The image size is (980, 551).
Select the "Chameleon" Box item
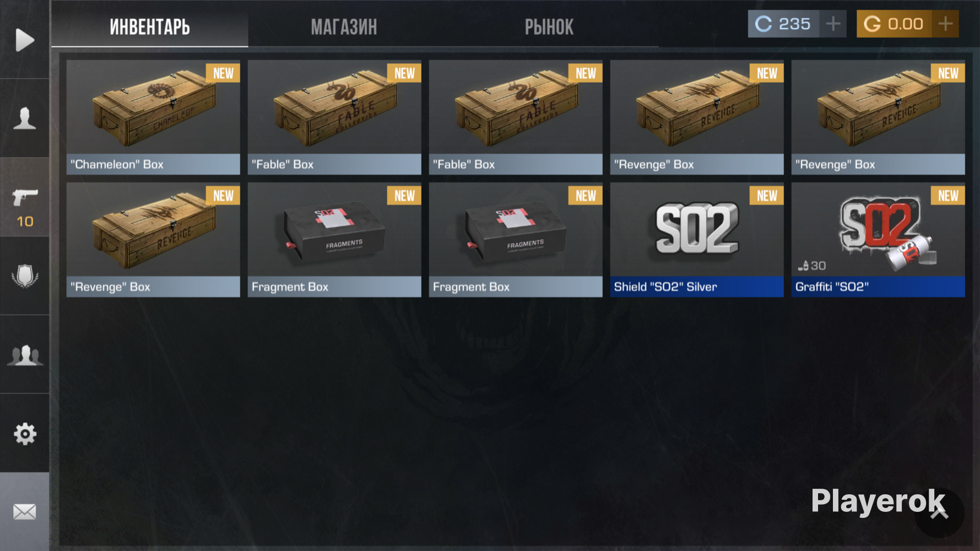click(x=153, y=117)
